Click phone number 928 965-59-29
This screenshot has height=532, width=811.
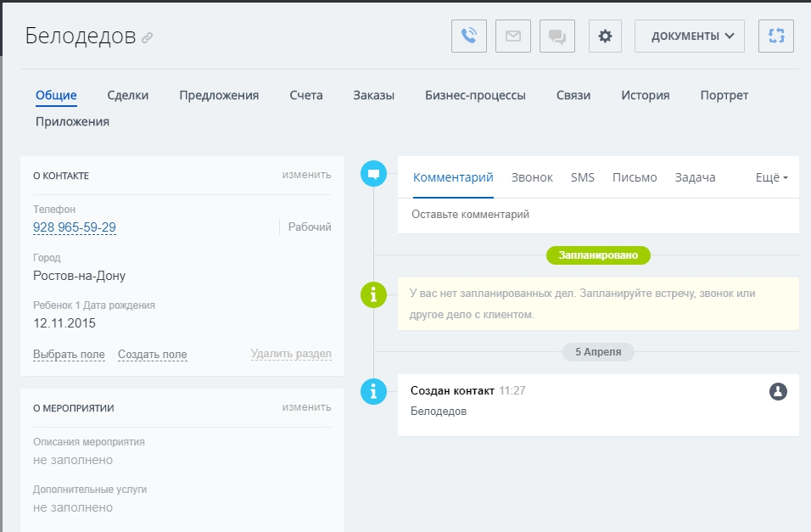click(x=75, y=227)
